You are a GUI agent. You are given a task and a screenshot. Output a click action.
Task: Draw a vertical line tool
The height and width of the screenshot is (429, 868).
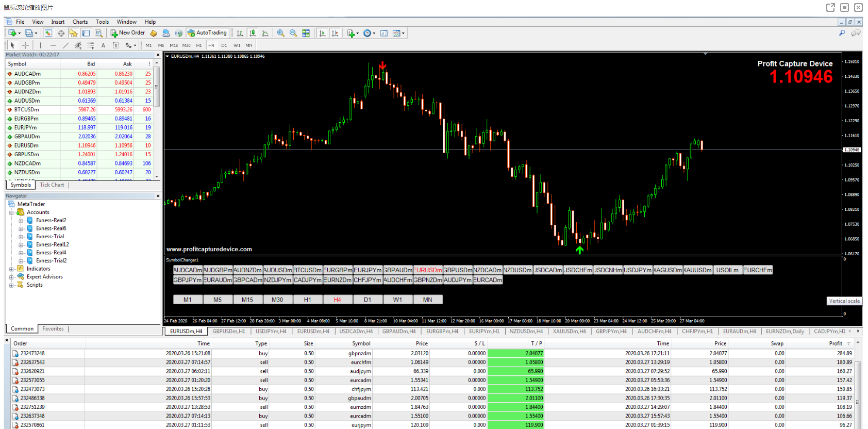pos(41,45)
